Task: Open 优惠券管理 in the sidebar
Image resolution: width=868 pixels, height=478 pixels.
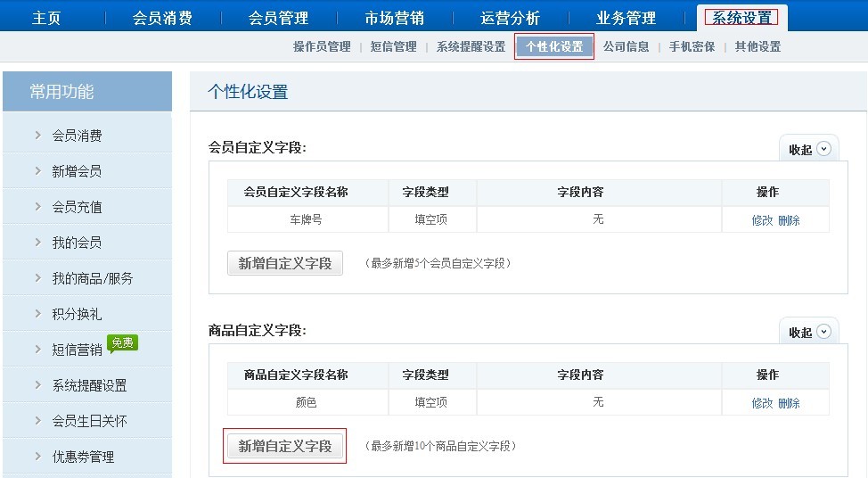Action: point(83,457)
